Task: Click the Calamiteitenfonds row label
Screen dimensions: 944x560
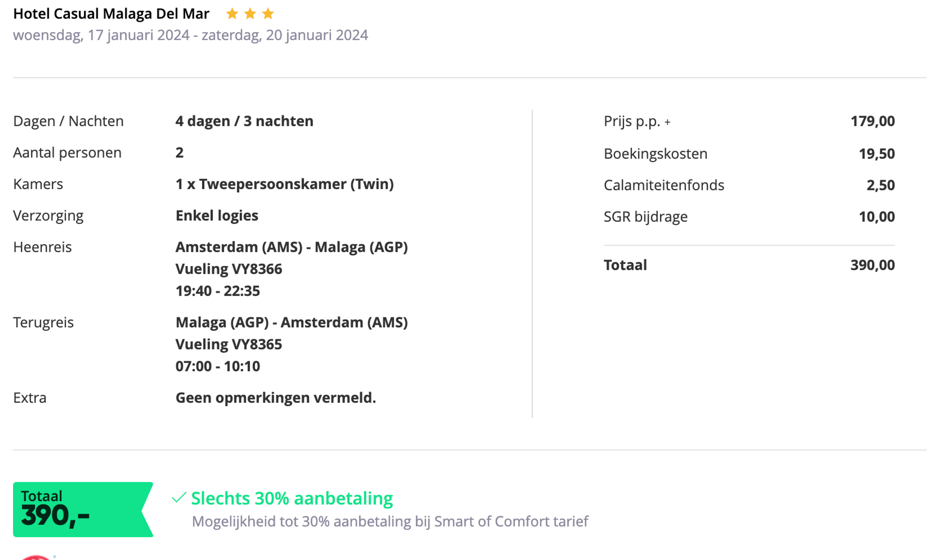Action: coord(664,185)
